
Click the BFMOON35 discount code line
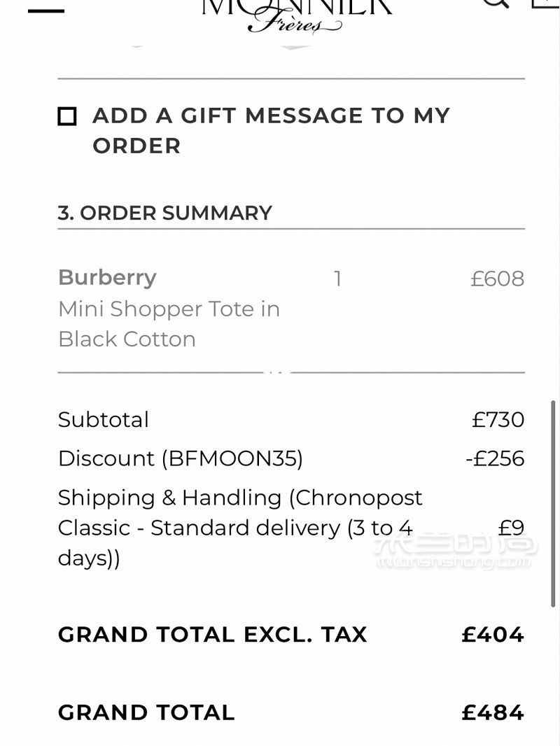[181, 458]
